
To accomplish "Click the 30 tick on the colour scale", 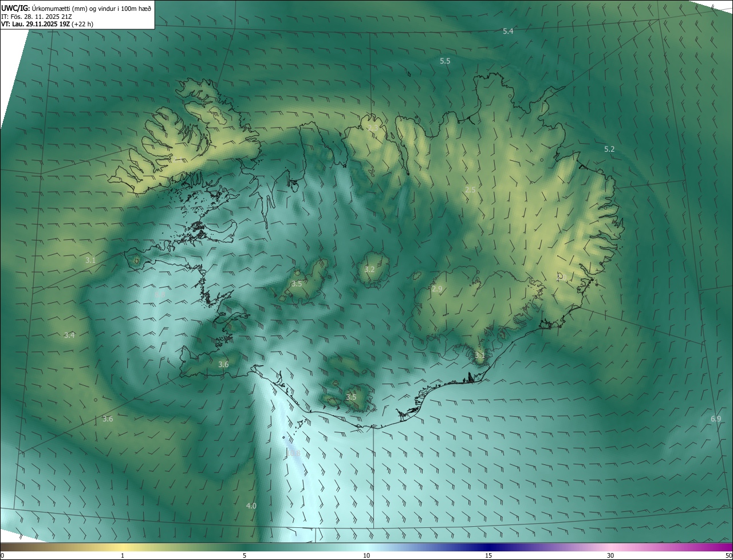I will pos(610,555).
